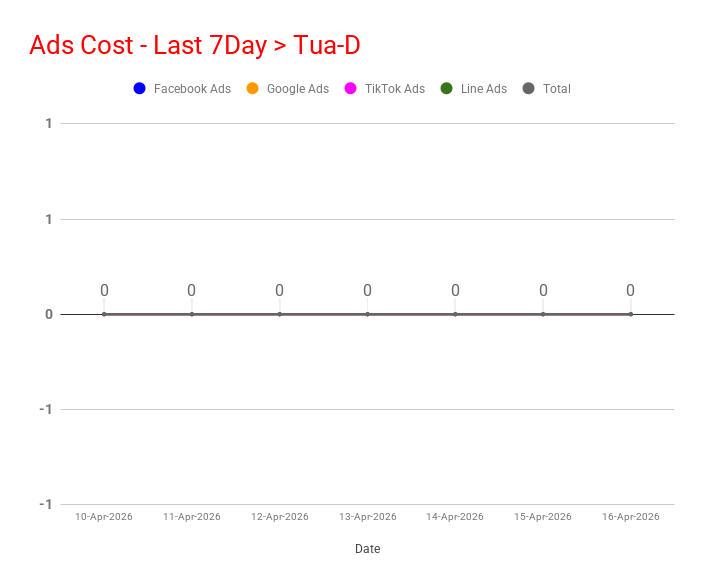Click the orange Google Ads legend dot
This screenshot has height=585, width=704.
(x=252, y=89)
